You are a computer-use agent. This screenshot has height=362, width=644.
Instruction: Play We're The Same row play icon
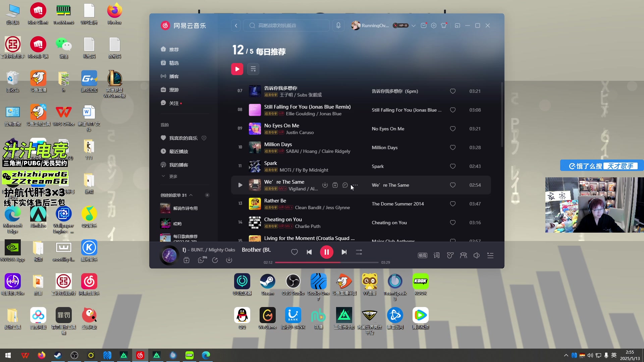click(240, 185)
